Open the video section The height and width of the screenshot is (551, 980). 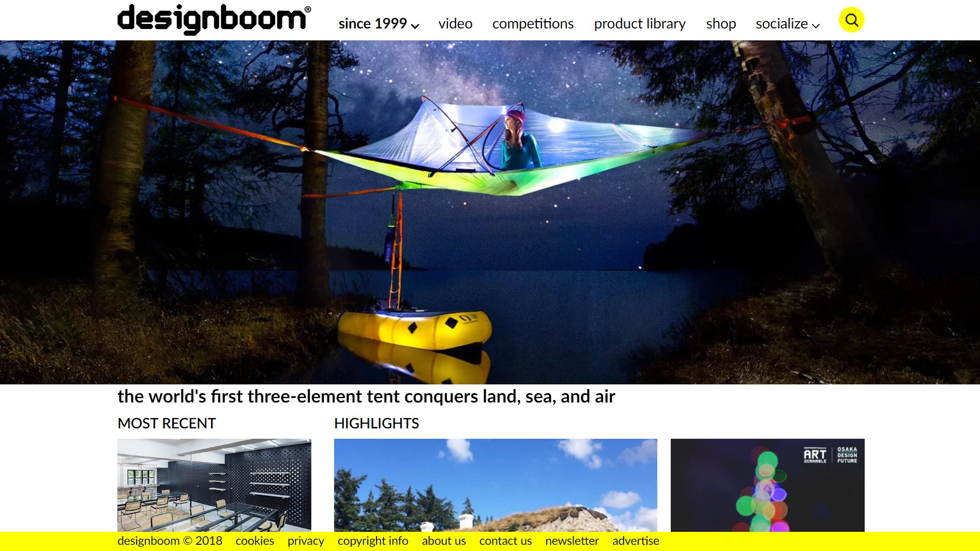click(x=455, y=24)
